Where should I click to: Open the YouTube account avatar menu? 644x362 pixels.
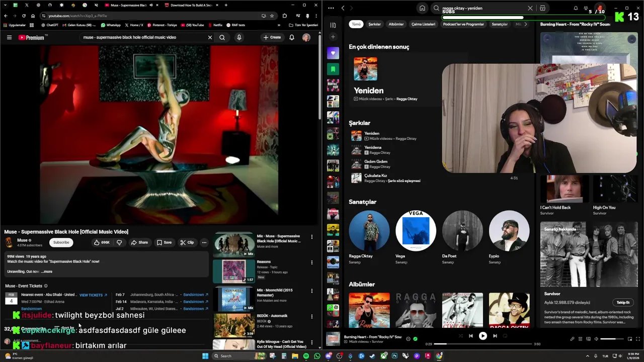coord(306,37)
